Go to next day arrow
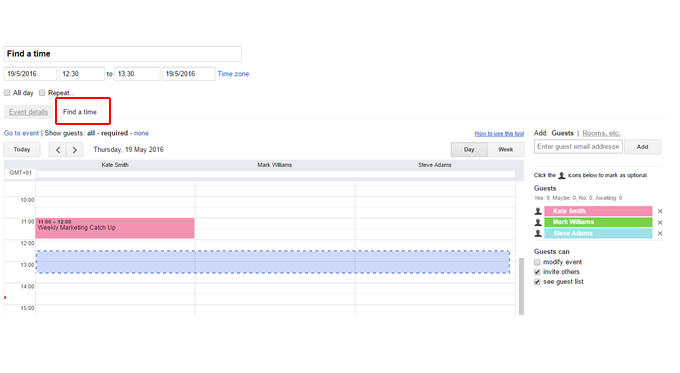680x373 pixels. click(75, 150)
